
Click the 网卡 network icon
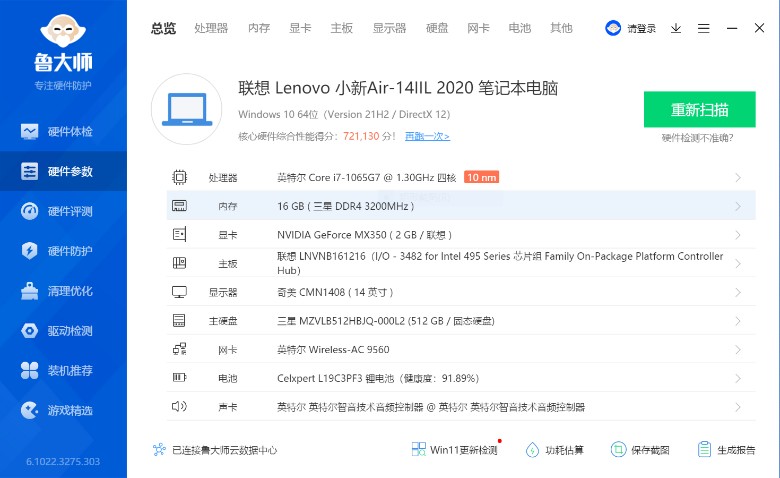(180, 349)
